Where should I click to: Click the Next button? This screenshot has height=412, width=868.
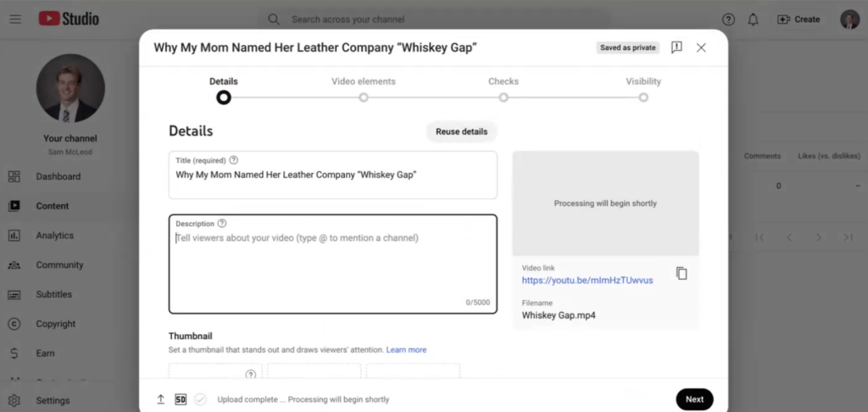695,399
